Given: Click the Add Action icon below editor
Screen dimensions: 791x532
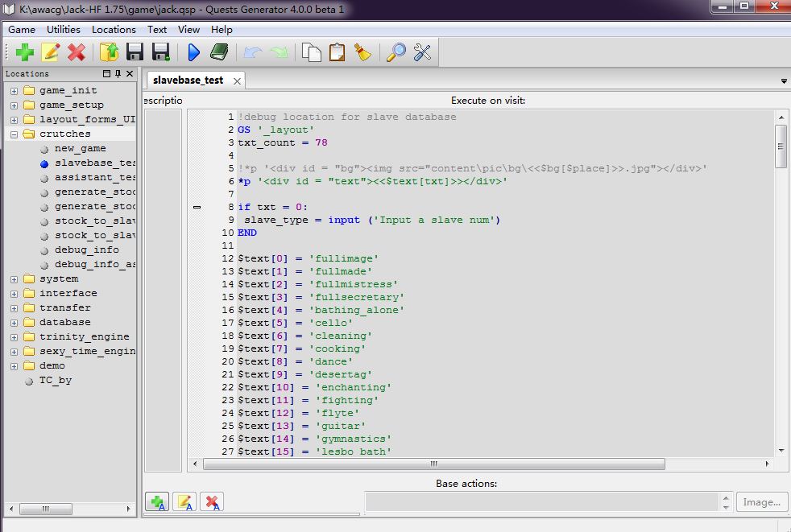Looking at the screenshot, I should click(x=156, y=502).
